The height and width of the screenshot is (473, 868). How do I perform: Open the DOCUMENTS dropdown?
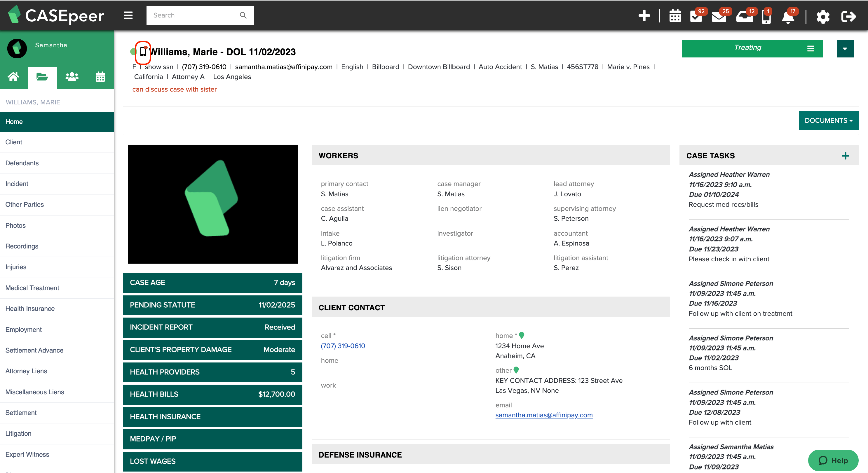click(x=828, y=120)
